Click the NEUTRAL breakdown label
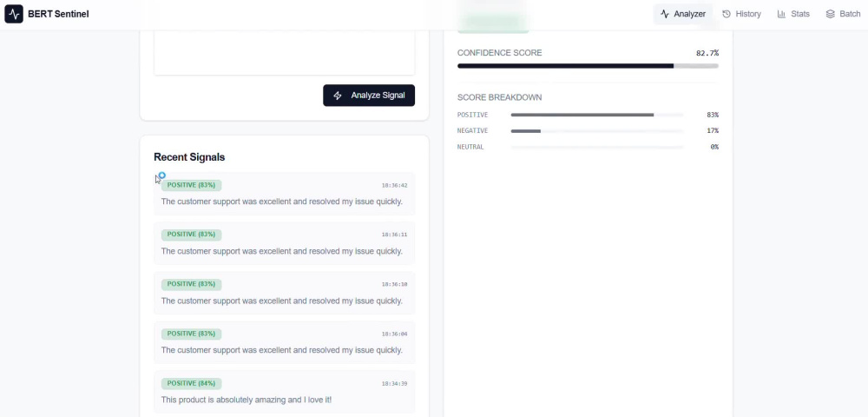Screen dimensions: 868x417 (x=470, y=148)
